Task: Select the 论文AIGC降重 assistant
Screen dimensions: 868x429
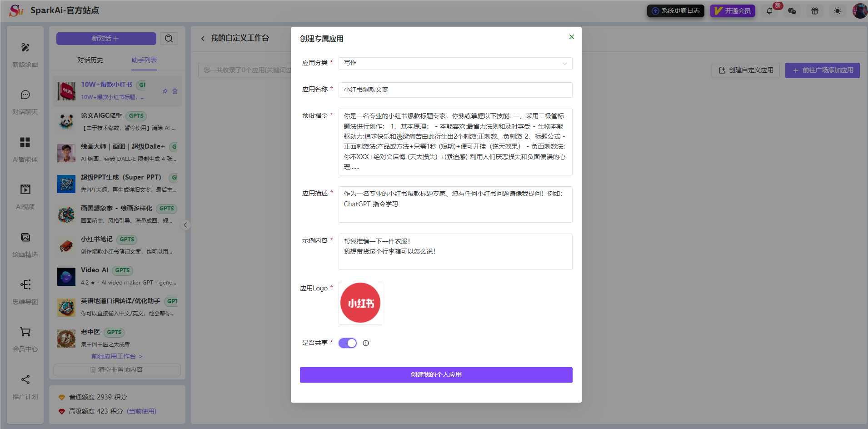Action: pos(117,122)
